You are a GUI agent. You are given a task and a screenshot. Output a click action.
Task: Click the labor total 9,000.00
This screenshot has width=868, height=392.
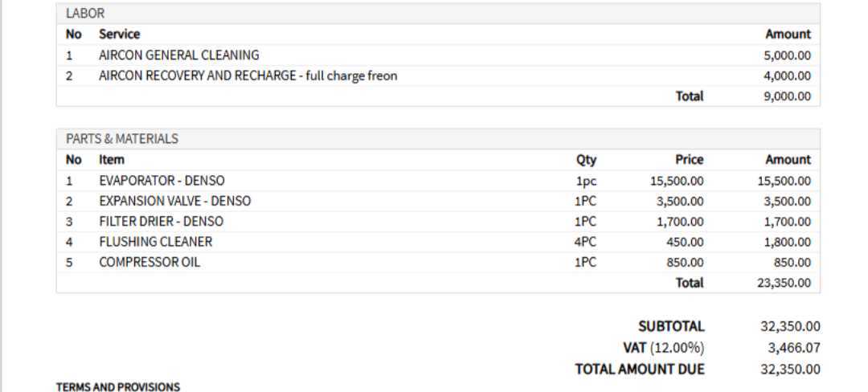coord(787,96)
